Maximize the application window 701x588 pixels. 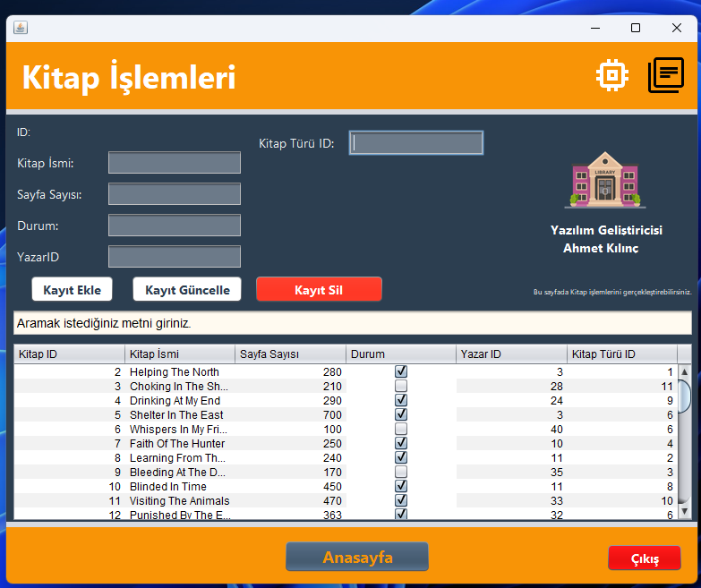(636, 28)
